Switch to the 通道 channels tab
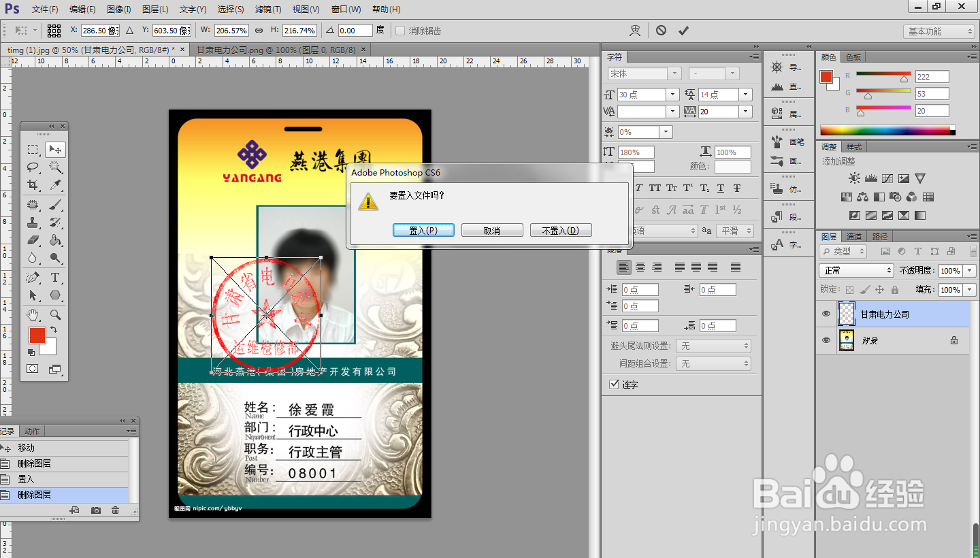Image resolution: width=980 pixels, height=558 pixels. click(854, 236)
